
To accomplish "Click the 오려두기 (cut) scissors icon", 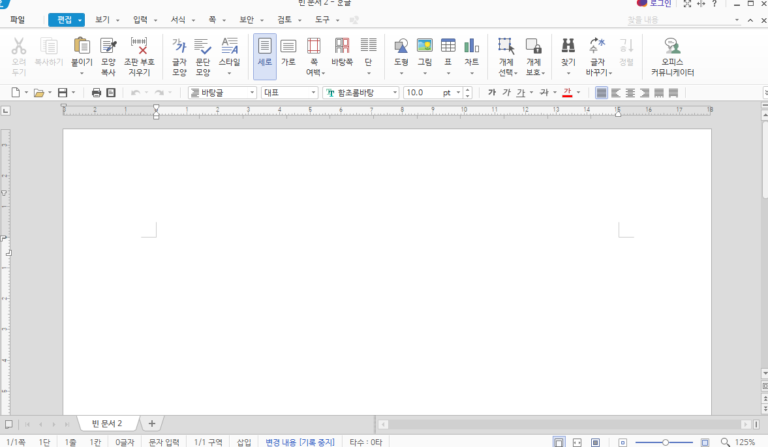I will click(x=19, y=46).
